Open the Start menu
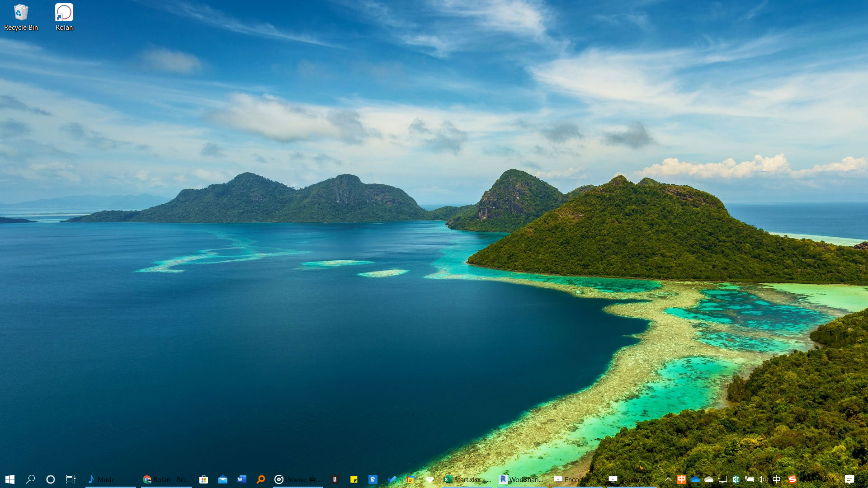The width and height of the screenshot is (868, 488). coord(9,480)
